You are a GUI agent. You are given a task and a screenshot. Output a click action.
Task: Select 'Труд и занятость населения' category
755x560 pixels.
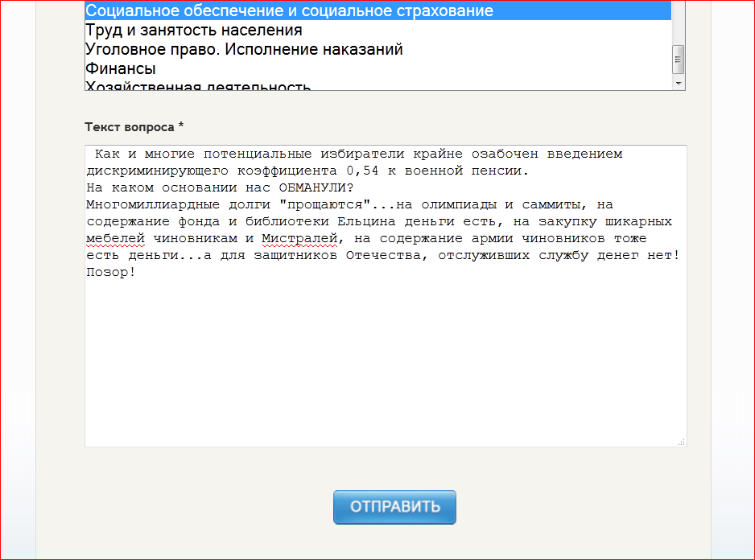[x=194, y=31]
